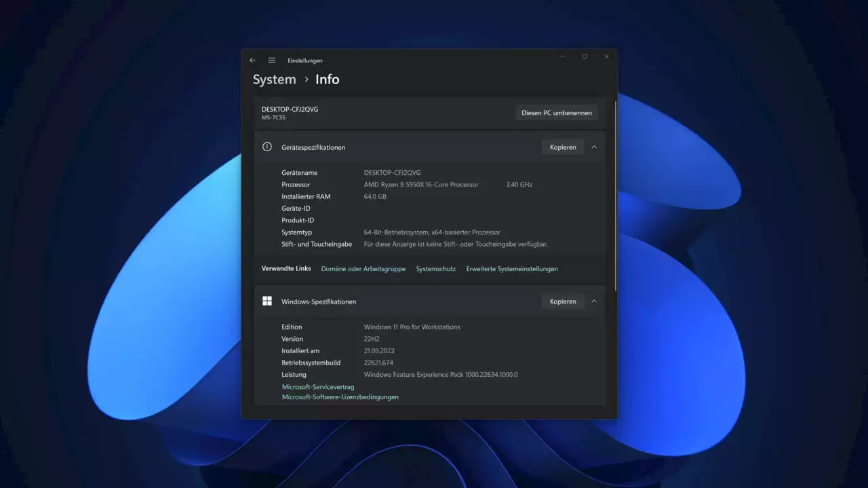The image size is (868, 488).
Task: Select the AMD Ryzen 9 5950X processor text
Action: pos(421,184)
